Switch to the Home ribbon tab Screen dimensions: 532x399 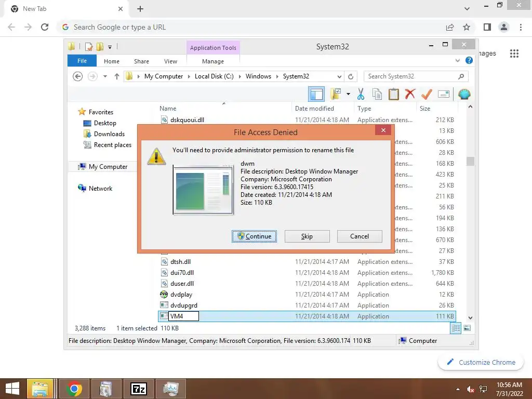(x=112, y=61)
